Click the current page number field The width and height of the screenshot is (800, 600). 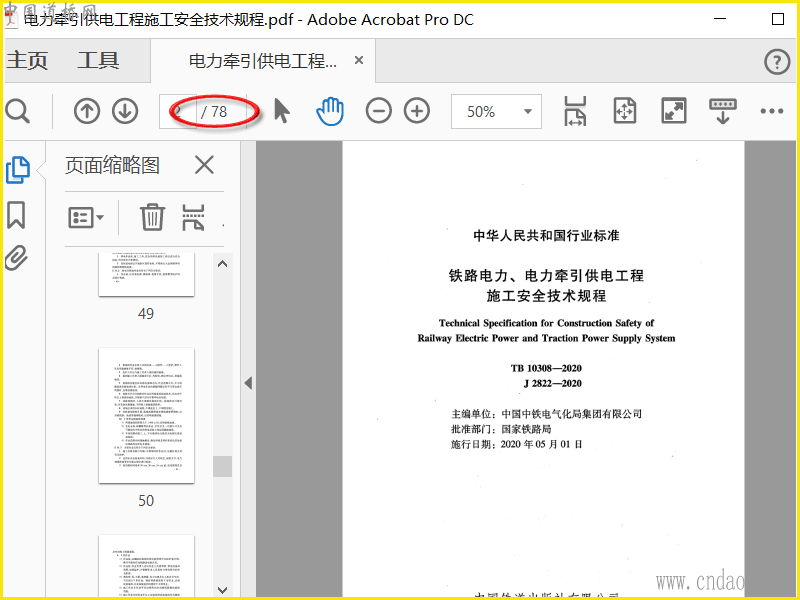click(x=178, y=111)
